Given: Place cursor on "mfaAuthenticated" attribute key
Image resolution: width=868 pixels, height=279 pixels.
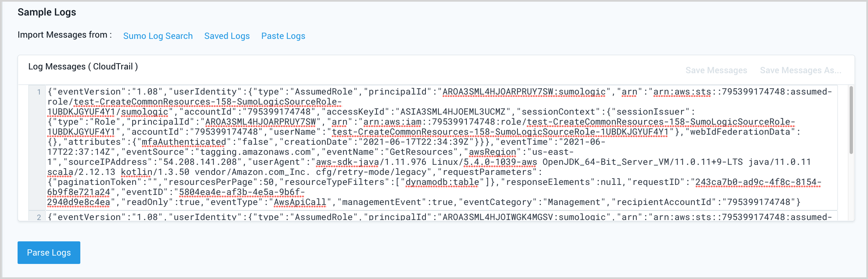Looking at the screenshot, I should pyautogui.click(x=184, y=142).
